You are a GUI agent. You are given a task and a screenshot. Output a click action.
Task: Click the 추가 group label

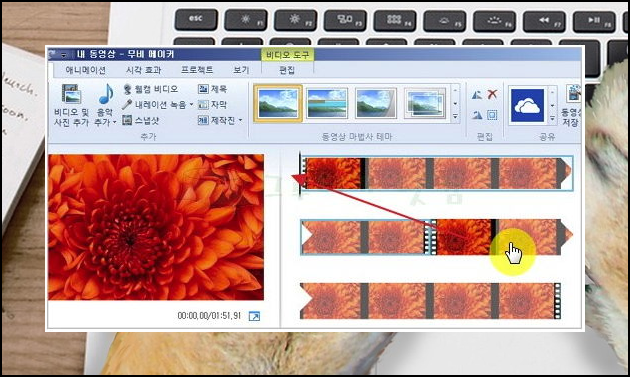(148, 137)
